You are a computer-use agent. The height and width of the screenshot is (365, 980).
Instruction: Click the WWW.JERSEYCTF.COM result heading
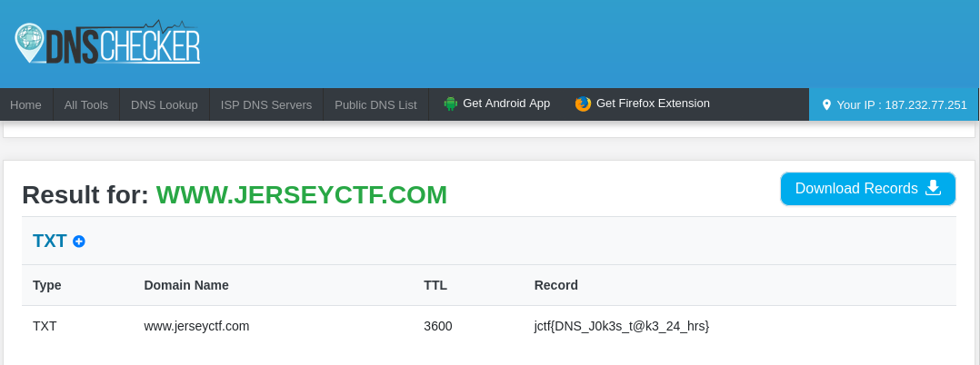(302, 194)
